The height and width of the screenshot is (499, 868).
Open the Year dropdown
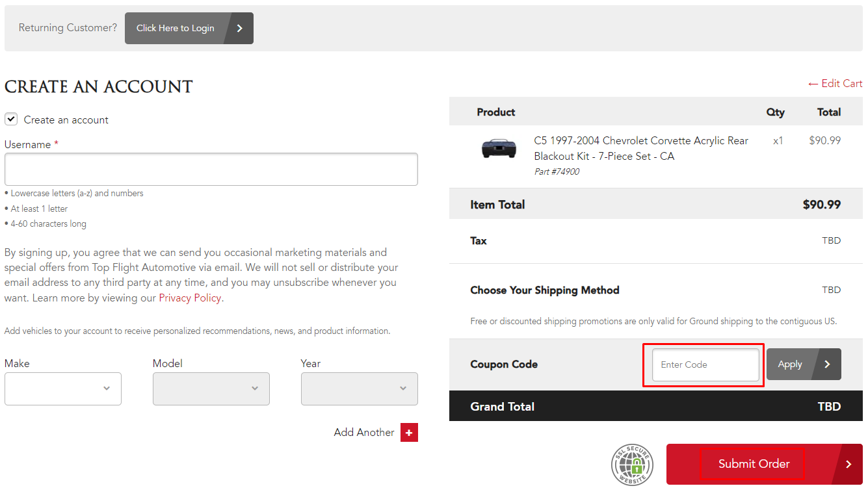tap(359, 389)
